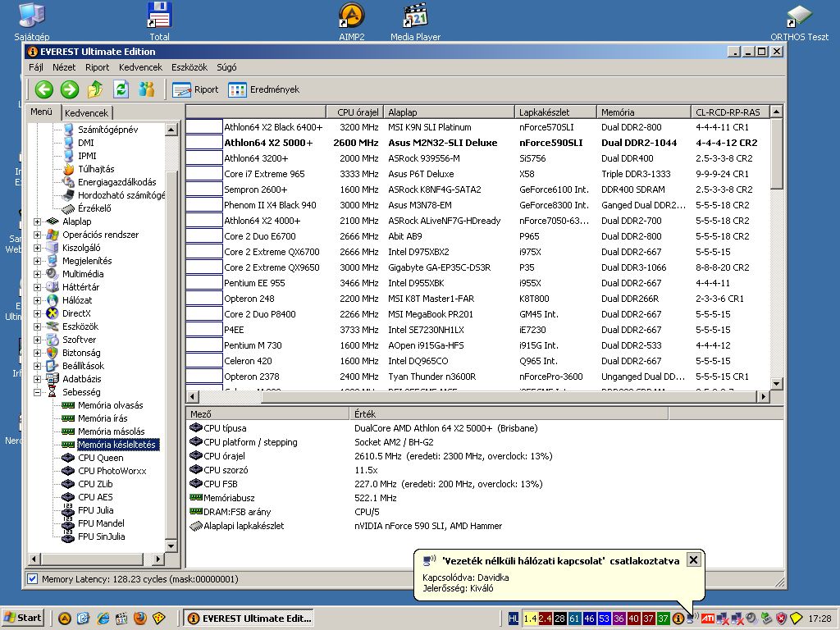
Task: Open Túlhajtás flame icon item
Action: [68, 169]
